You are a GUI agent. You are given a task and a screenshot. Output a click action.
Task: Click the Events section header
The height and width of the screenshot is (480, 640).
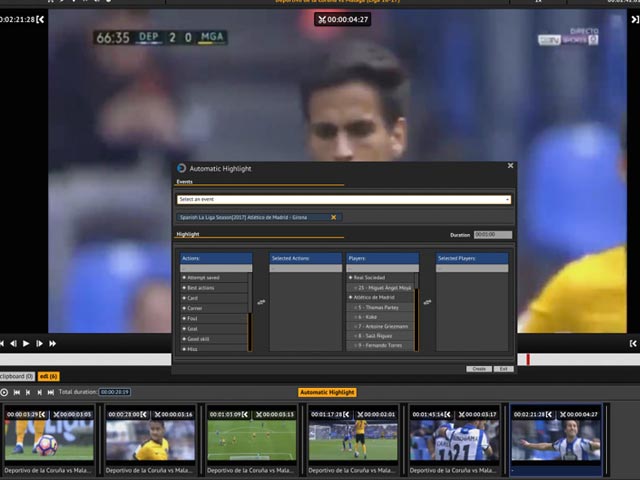(x=184, y=182)
